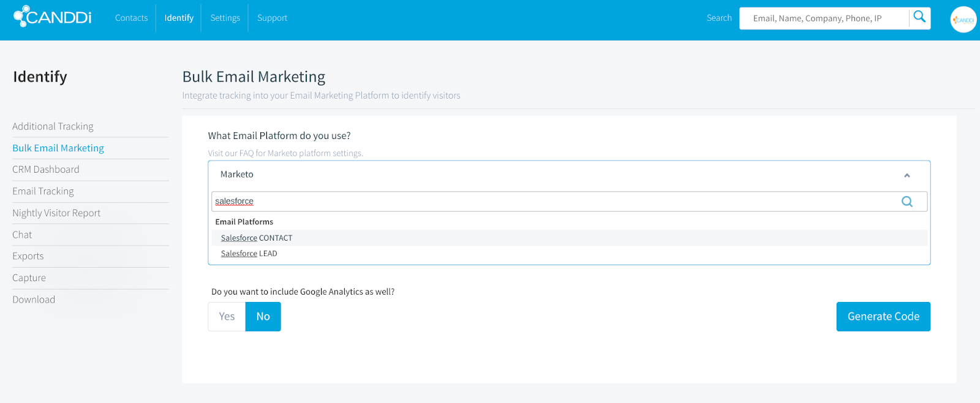Open the Marketo platform combo box
The width and height of the screenshot is (980, 403).
coord(569,175)
